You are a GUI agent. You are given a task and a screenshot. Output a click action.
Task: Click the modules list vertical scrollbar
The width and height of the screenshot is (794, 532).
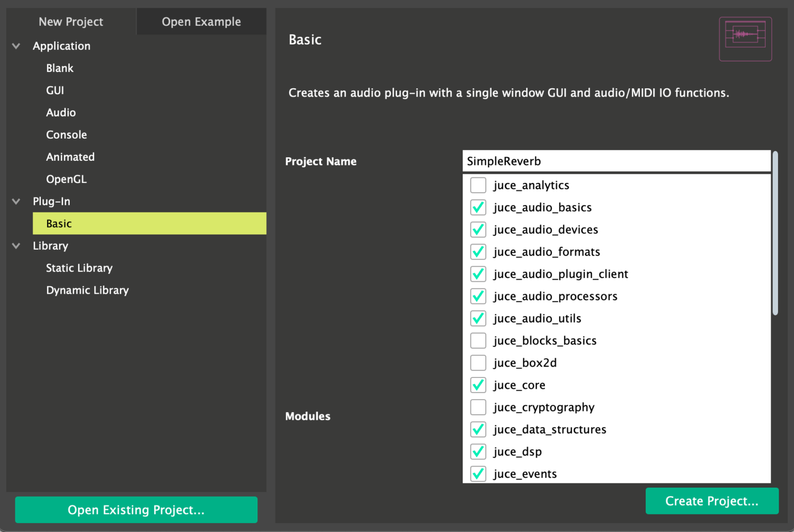[775, 233]
